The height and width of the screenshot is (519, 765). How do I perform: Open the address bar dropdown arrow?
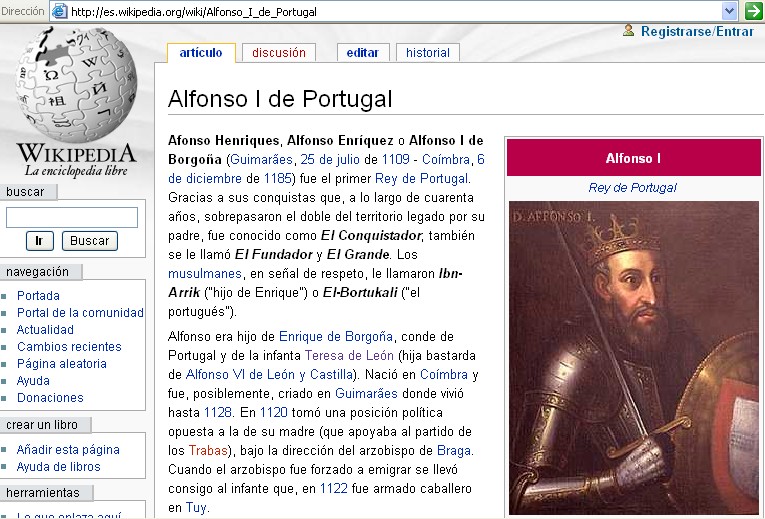[x=729, y=11]
